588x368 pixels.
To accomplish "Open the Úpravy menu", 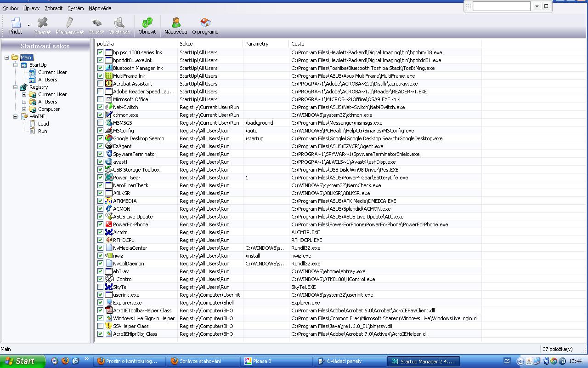I will (x=32, y=8).
